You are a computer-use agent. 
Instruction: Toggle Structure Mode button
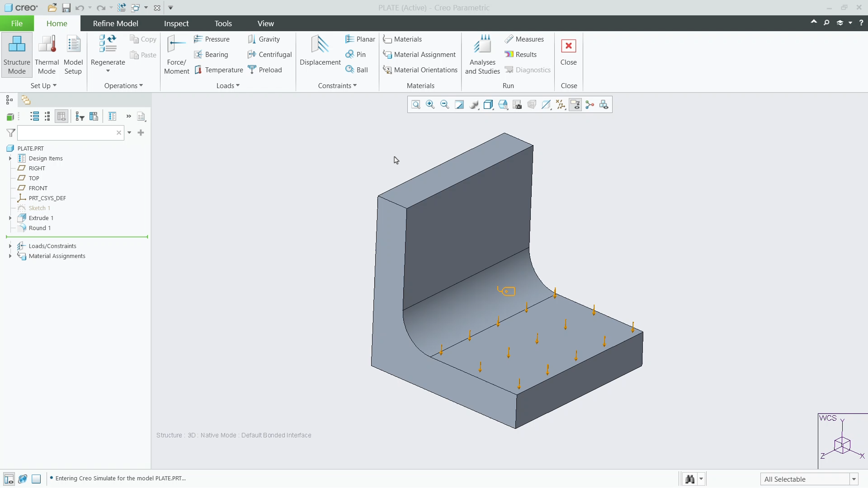tap(17, 55)
